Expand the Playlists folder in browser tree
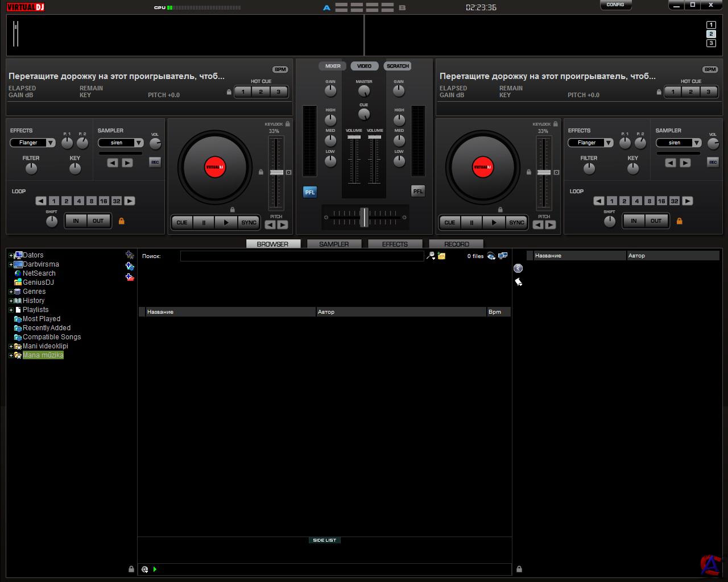 tap(11, 310)
